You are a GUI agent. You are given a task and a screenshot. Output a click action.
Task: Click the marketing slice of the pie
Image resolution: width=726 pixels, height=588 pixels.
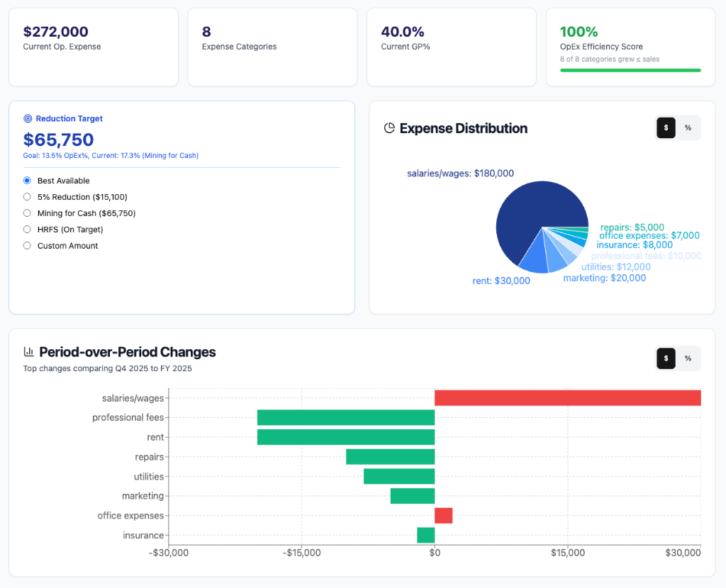(x=554, y=258)
